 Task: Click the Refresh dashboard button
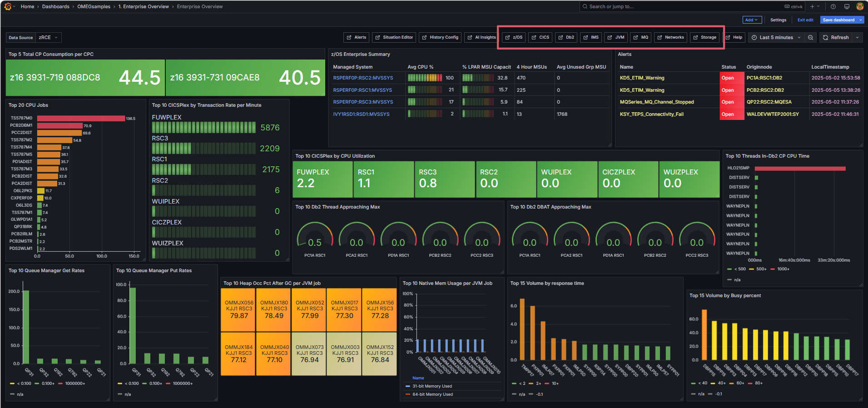[x=836, y=38]
